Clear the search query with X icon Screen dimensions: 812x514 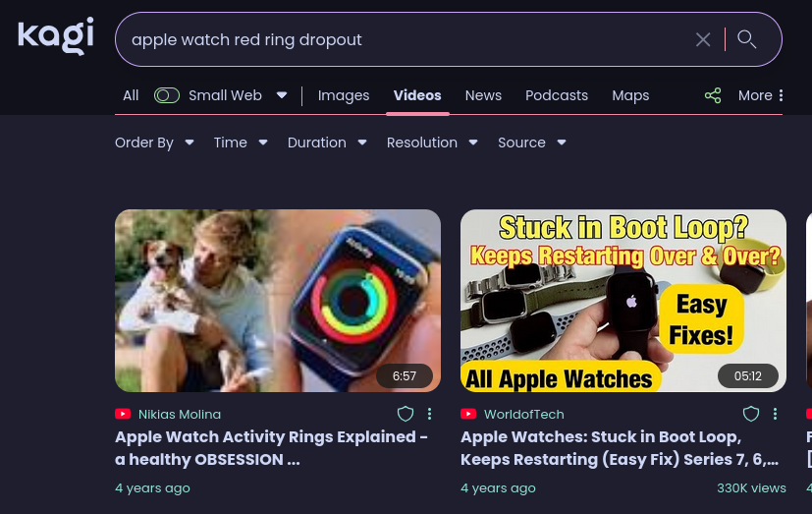click(703, 39)
